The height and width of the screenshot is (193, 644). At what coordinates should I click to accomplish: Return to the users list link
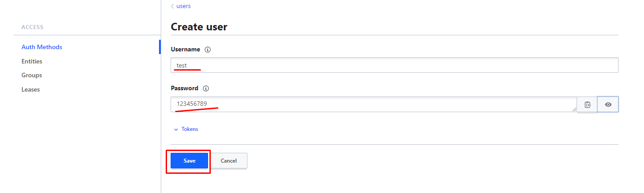pyautogui.click(x=184, y=6)
